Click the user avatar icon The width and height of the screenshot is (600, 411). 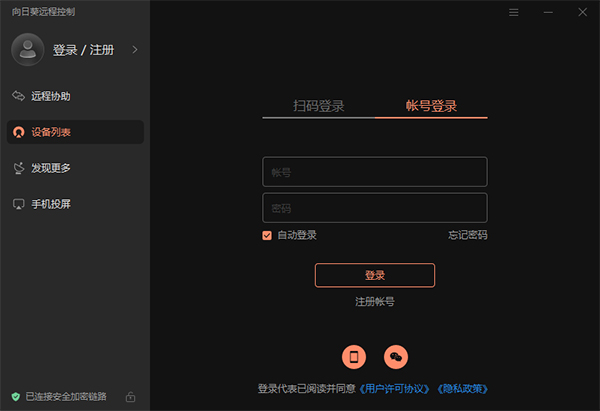tap(28, 50)
